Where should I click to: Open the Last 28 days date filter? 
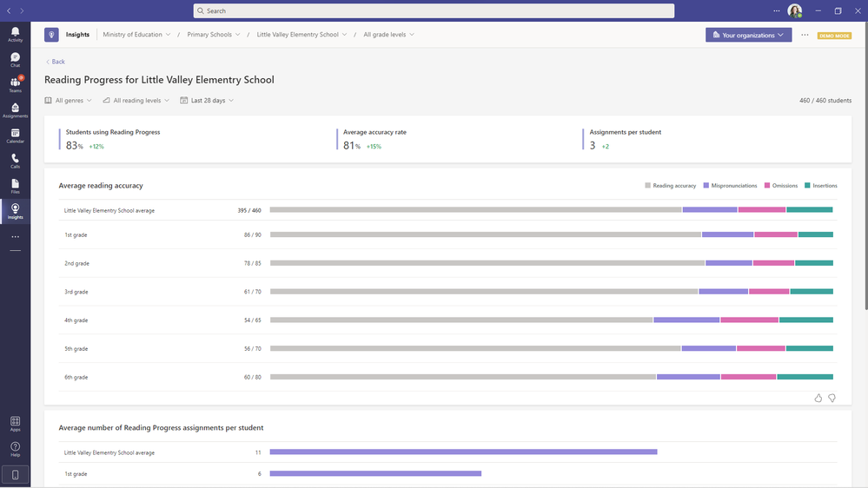click(207, 100)
